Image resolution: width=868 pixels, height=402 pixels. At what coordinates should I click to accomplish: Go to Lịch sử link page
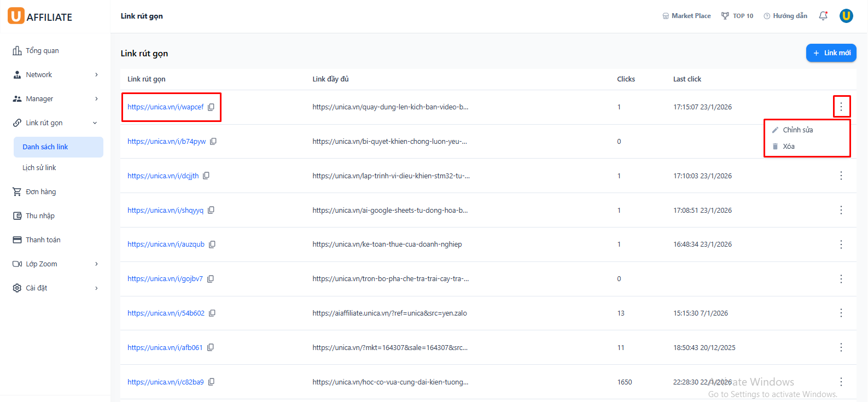[x=39, y=168]
